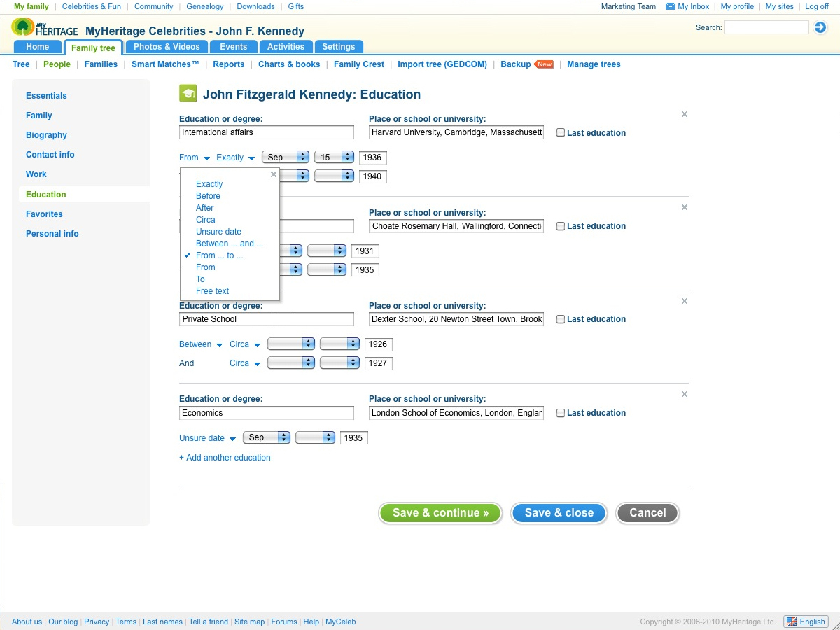Open the Between date type dropdown
Image resolution: width=840 pixels, height=630 pixels.
coord(201,344)
